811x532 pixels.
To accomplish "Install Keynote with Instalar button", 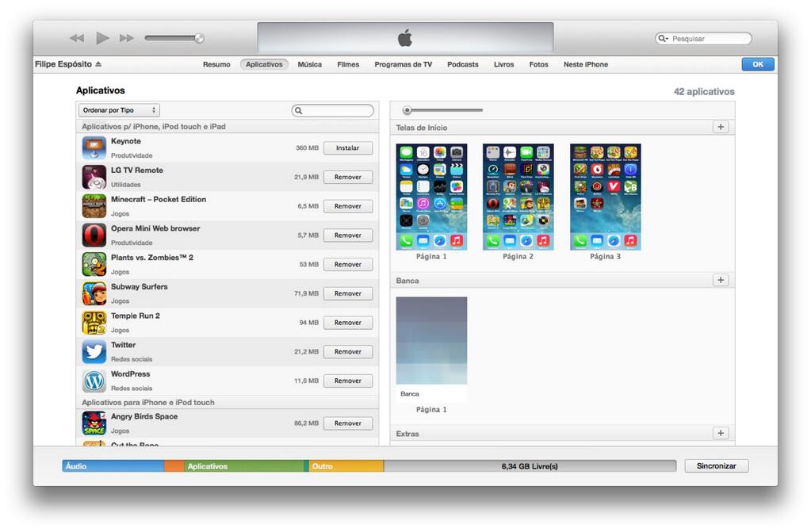I will point(347,148).
